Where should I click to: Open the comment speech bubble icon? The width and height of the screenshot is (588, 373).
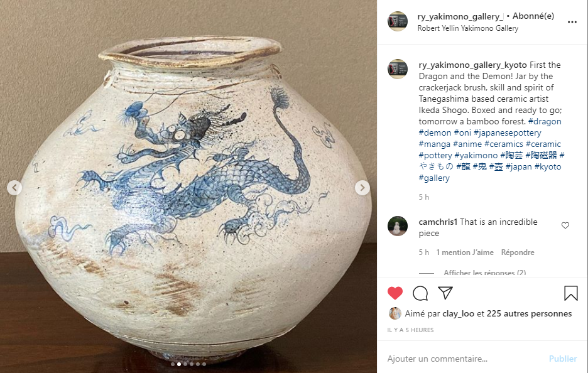420,293
